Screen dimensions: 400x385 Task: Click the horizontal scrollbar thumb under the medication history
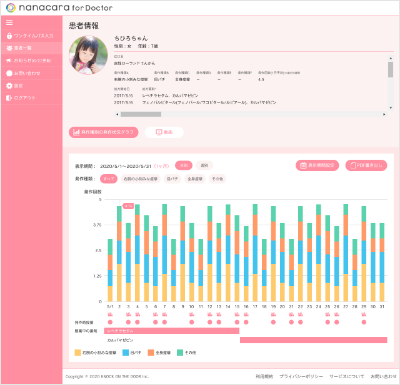click(x=141, y=114)
